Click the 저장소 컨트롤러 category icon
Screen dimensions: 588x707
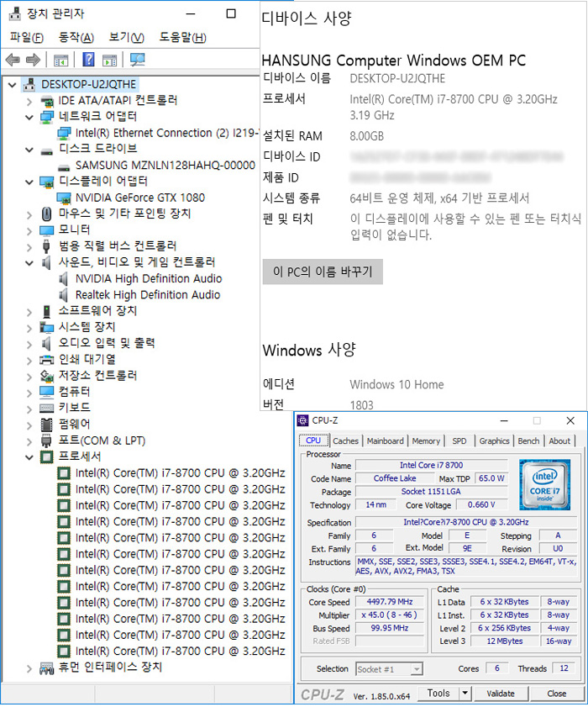[47, 376]
